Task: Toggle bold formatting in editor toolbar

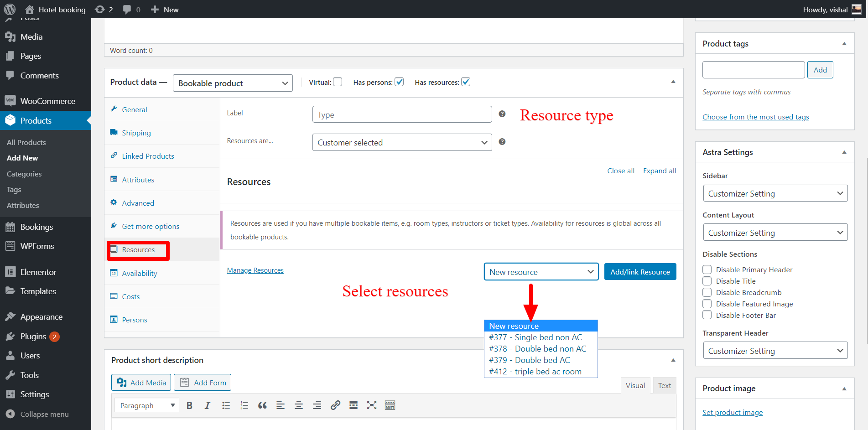Action: (x=189, y=405)
